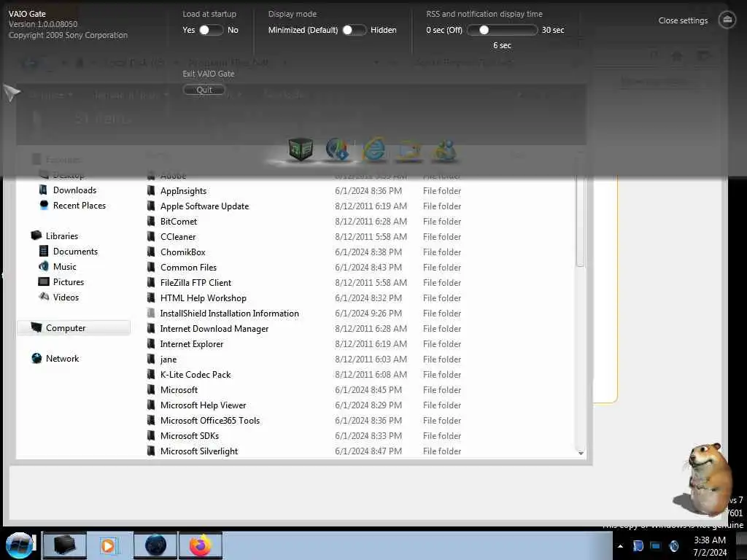Select the Microsoft Help Viewer folder
Viewport: 747px width, 560px height.
click(x=204, y=405)
